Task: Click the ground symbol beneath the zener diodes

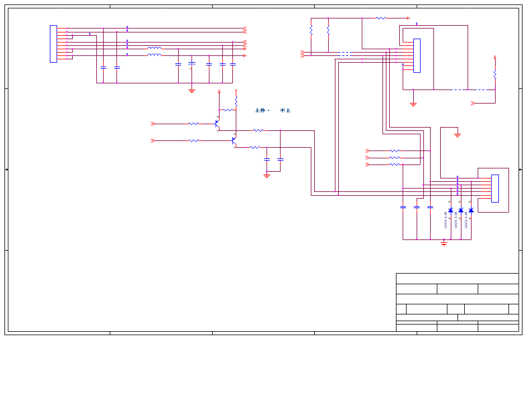Action: click(x=444, y=243)
